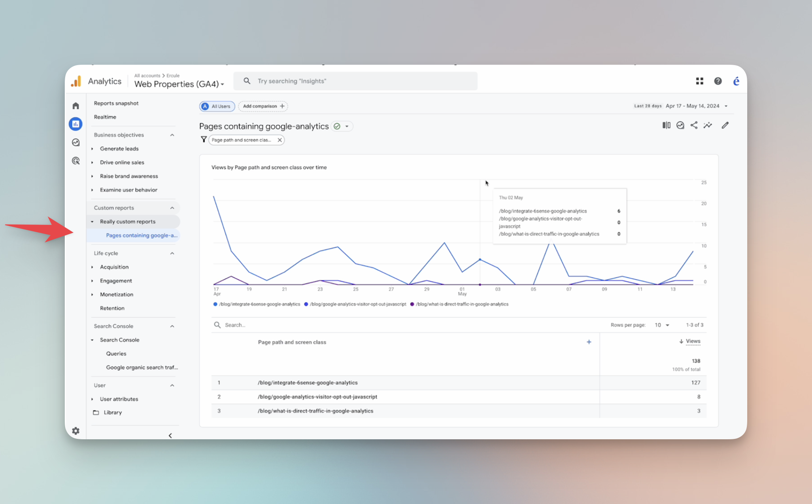The image size is (812, 504).
Task: Click the sparkline Insights icon beside the pencil
Action: pyautogui.click(x=708, y=125)
